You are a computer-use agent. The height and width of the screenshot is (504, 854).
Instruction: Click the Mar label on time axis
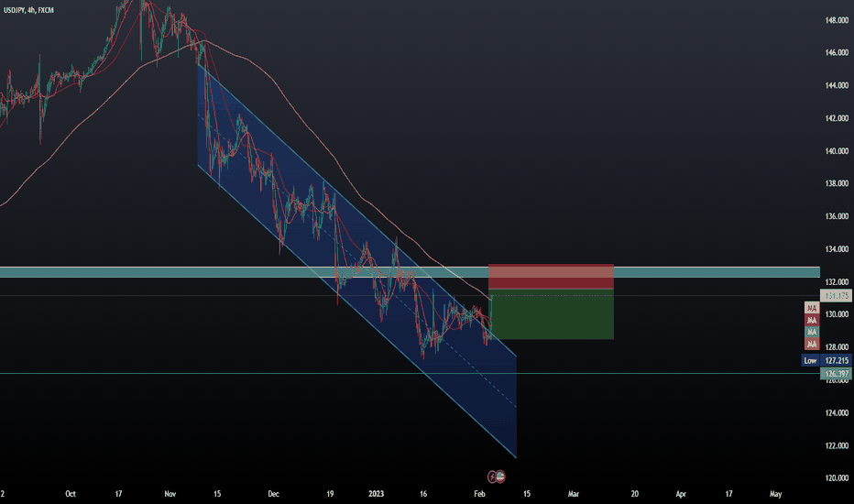(x=574, y=494)
